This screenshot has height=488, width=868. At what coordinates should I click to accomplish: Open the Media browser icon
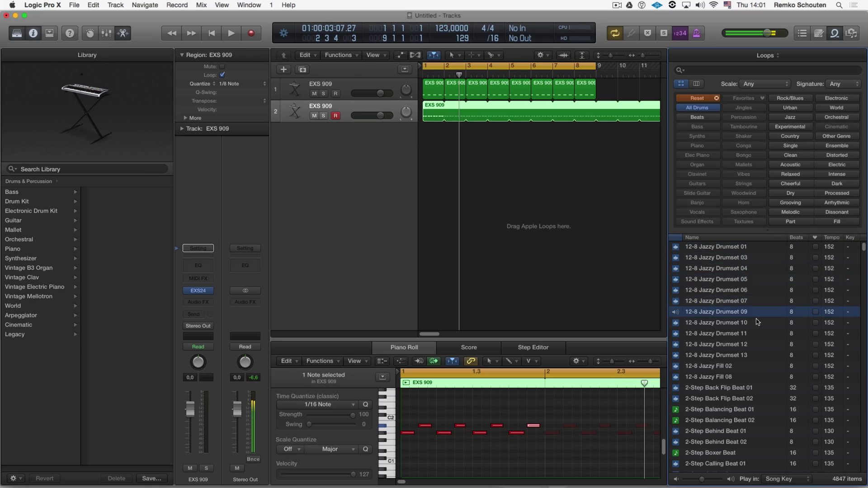(851, 33)
